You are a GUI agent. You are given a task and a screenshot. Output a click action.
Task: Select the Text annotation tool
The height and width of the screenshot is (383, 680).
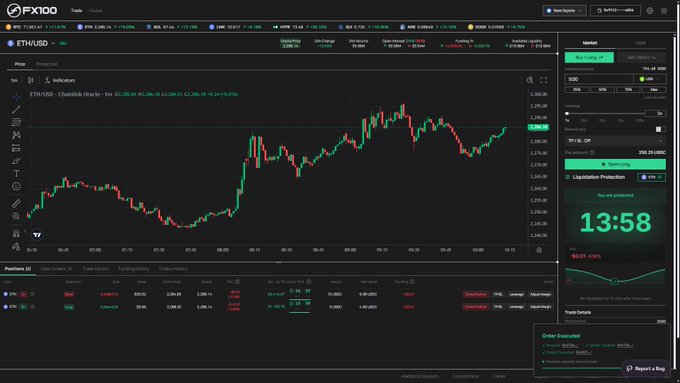tap(16, 173)
